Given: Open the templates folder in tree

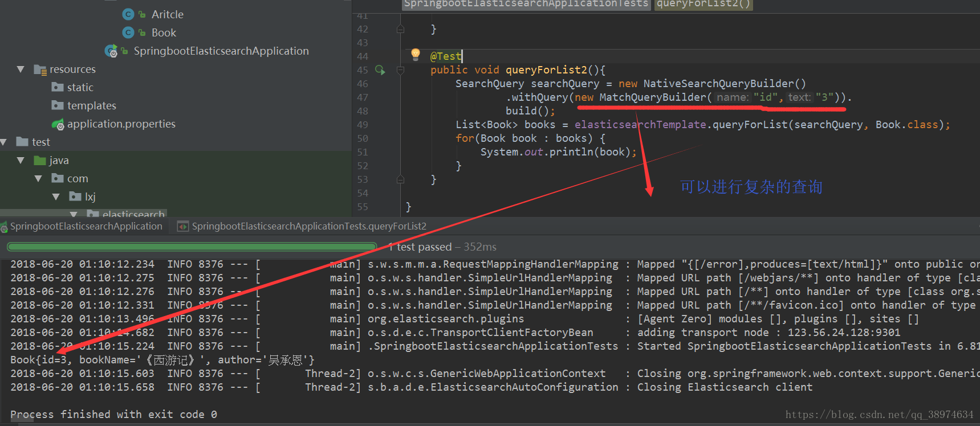Looking at the screenshot, I should (x=91, y=105).
